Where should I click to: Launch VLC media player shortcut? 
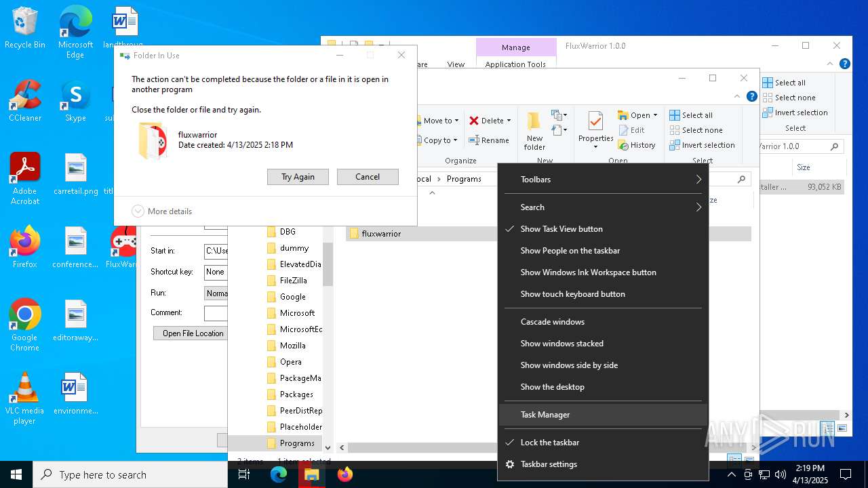(24, 398)
